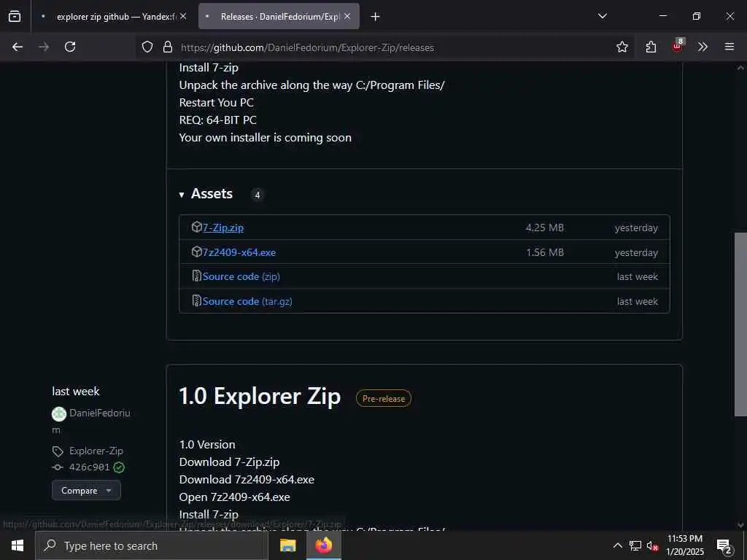
Task: Click the 1.56 MB file size text
Action: pos(545,252)
